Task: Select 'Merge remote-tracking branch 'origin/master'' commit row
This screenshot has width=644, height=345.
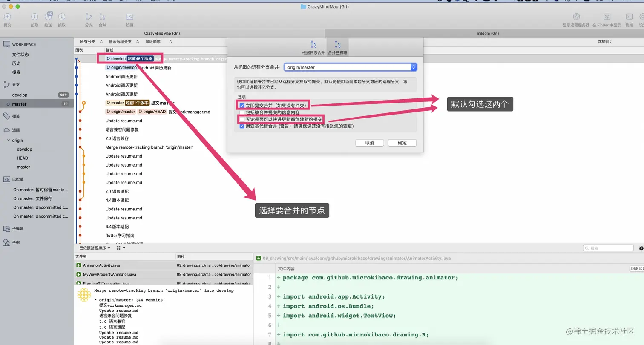Action: 149,147
